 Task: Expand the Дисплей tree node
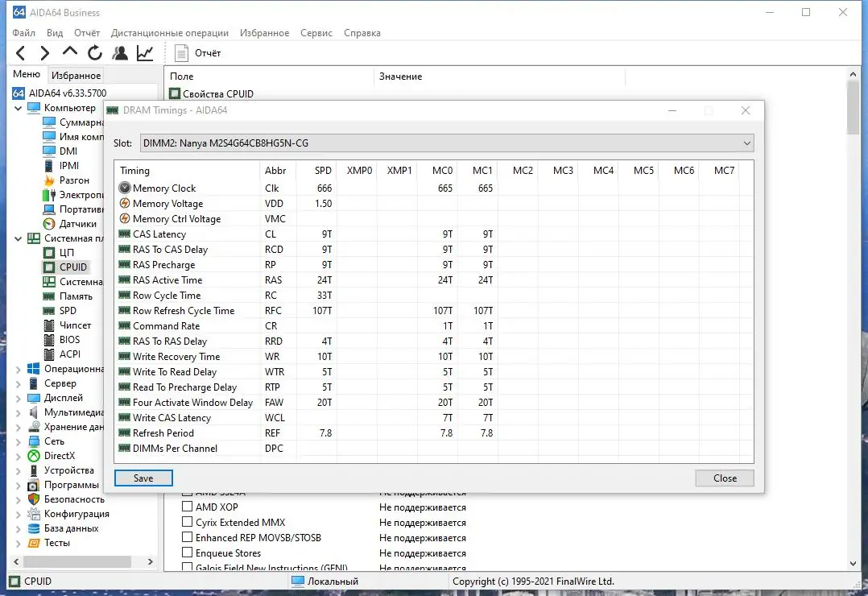[18, 398]
